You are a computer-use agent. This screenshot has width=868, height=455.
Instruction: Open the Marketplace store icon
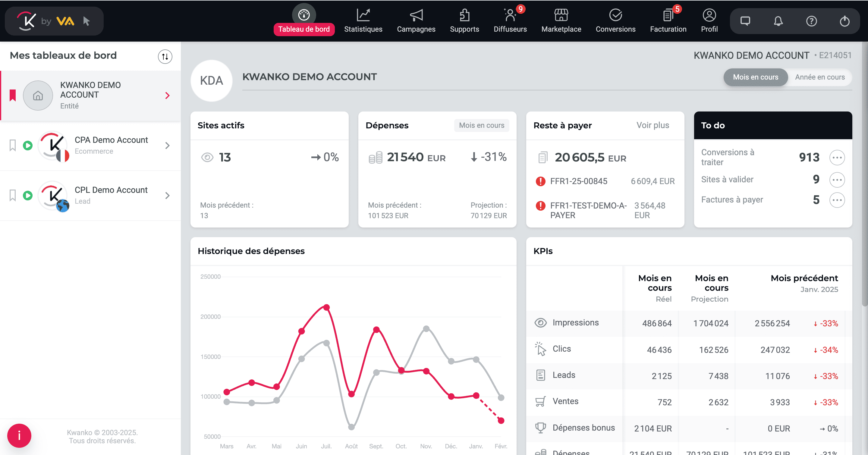pyautogui.click(x=561, y=15)
